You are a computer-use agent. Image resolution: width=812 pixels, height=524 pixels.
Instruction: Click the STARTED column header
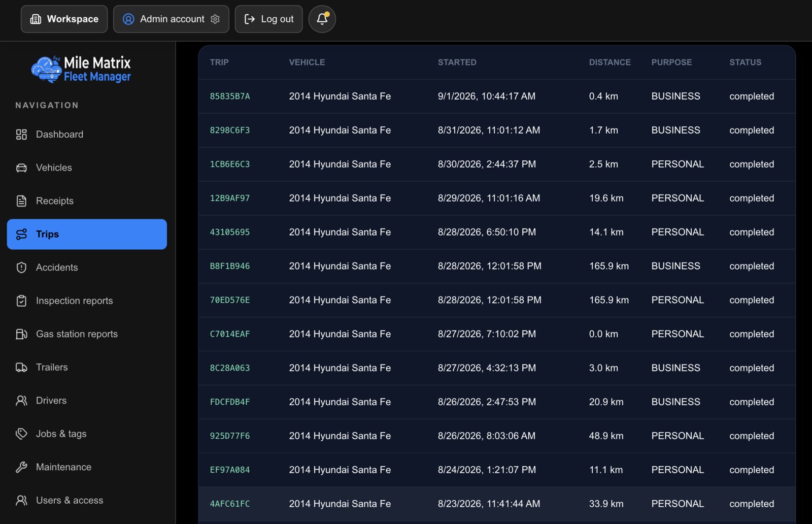457,62
